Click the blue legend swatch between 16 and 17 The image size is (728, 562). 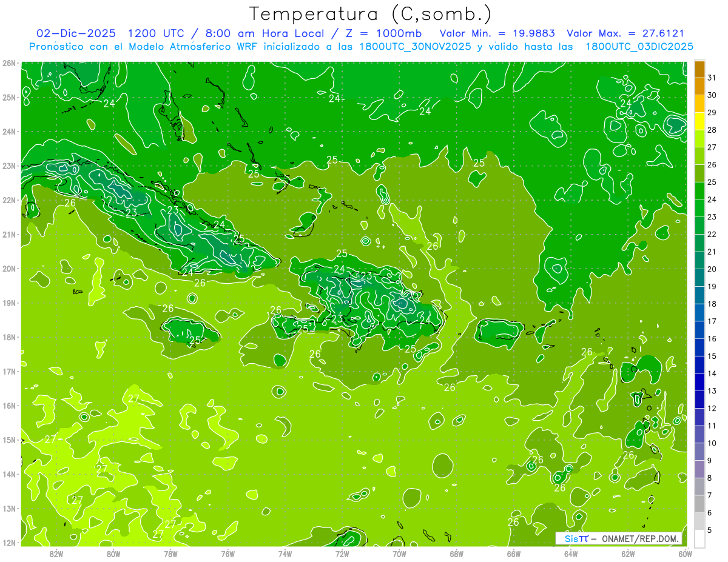(x=699, y=330)
